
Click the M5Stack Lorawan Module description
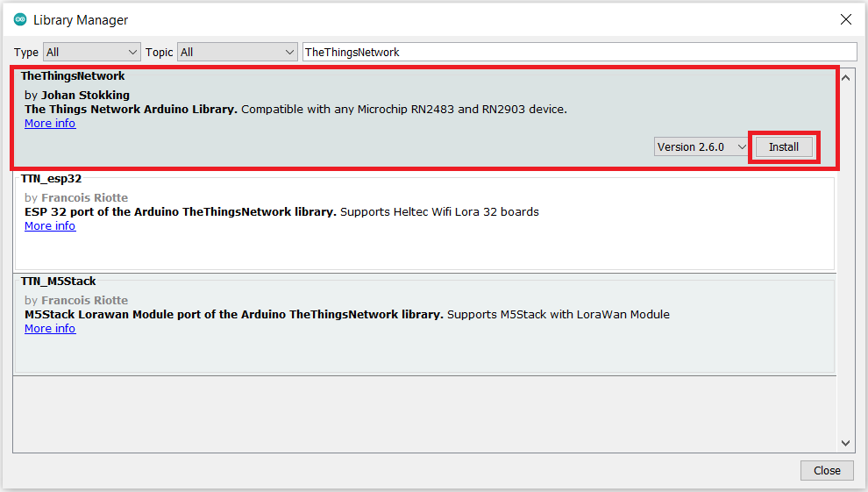[x=347, y=314]
